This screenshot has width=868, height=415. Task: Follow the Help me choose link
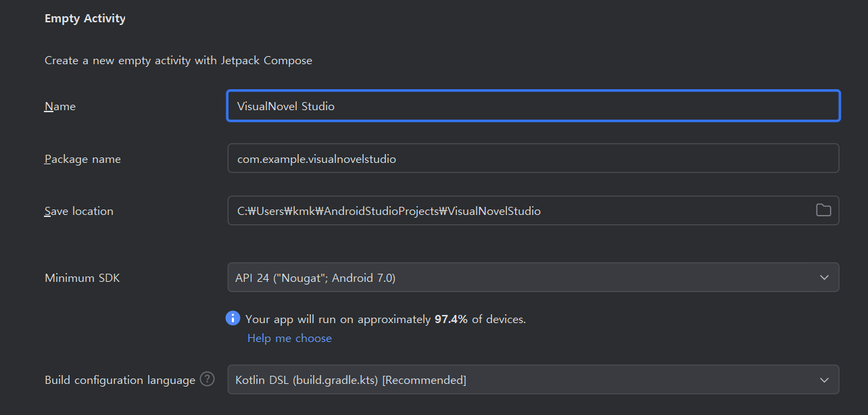[289, 338]
